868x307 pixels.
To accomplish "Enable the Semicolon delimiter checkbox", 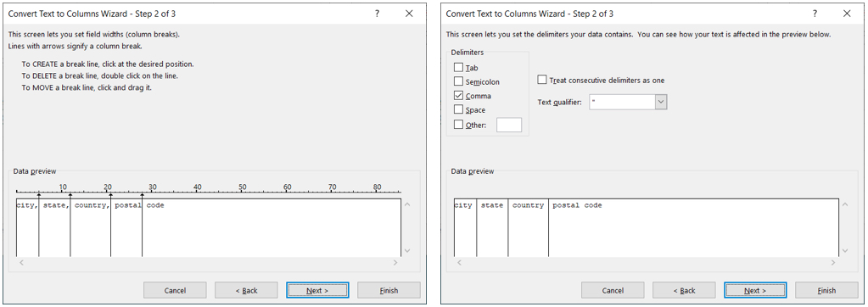I will [458, 81].
